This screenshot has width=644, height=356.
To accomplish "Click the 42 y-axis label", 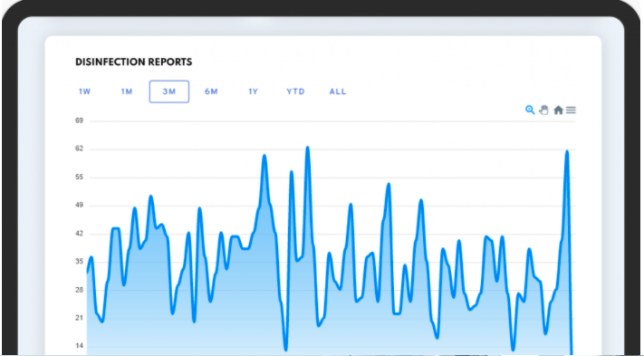I will (x=80, y=234).
